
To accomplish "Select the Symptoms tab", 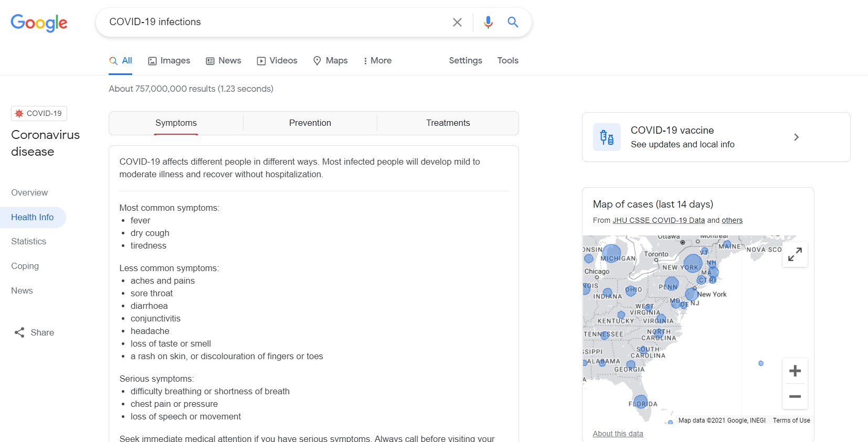I will click(176, 123).
